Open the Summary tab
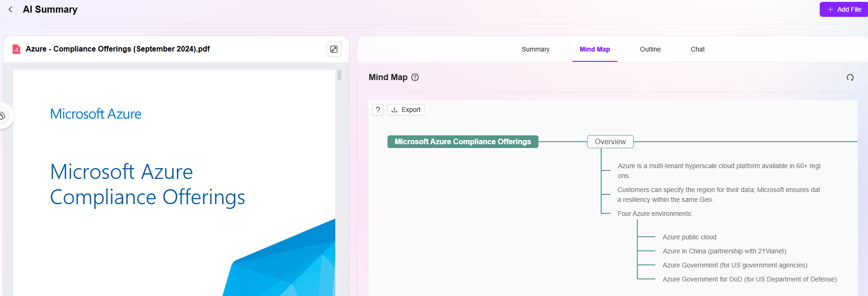 [536, 49]
